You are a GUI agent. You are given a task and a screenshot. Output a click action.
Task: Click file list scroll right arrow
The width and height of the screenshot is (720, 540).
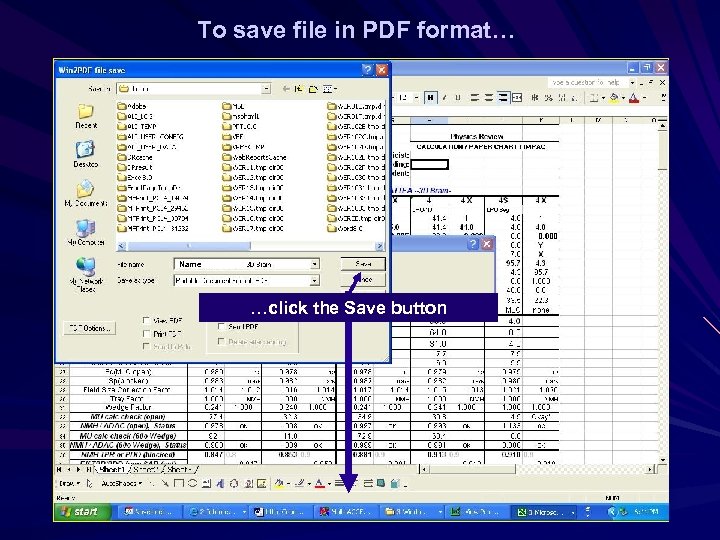coord(380,246)
